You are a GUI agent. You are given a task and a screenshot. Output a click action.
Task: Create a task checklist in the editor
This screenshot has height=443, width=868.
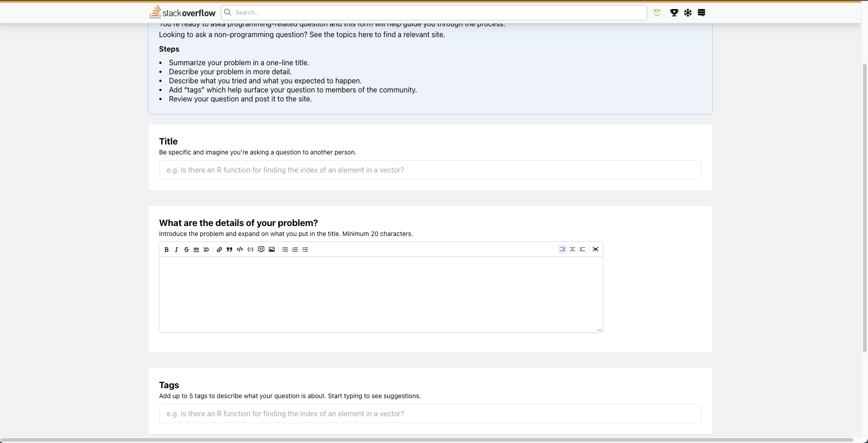point(305,250)
